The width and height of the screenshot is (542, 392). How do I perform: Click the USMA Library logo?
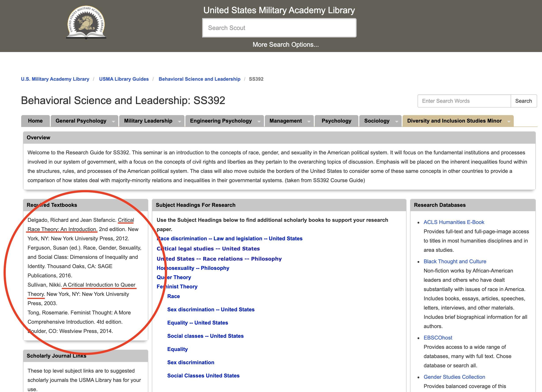coord(86,23)
